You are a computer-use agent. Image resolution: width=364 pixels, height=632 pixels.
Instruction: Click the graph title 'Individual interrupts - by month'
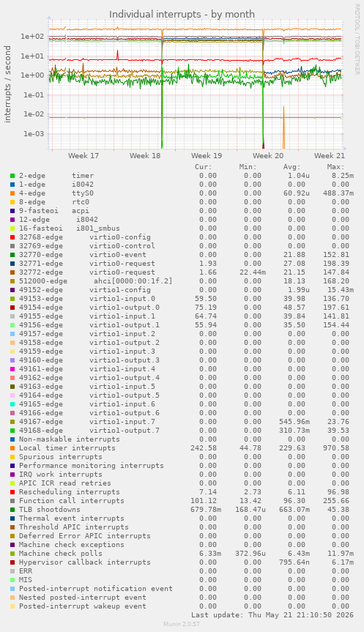pyautogui.click(x=182, y=14)
